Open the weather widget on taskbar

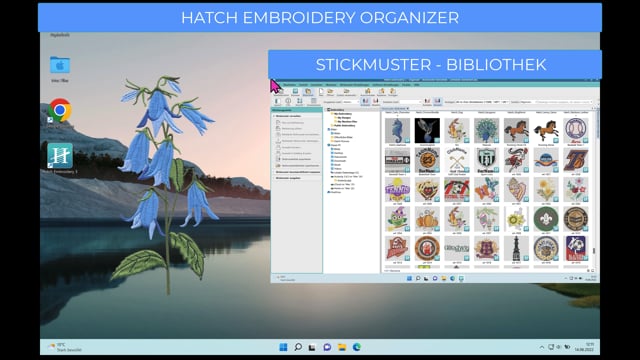65,347
